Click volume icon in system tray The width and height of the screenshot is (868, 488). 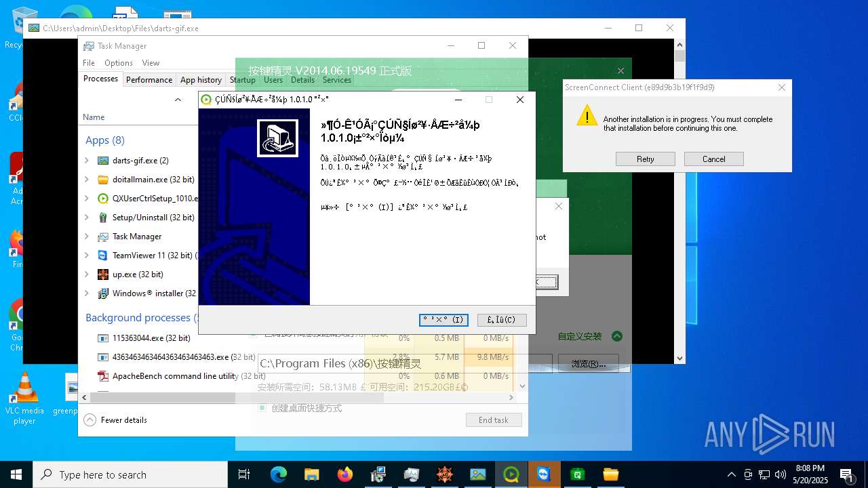(x=781, y=474)
